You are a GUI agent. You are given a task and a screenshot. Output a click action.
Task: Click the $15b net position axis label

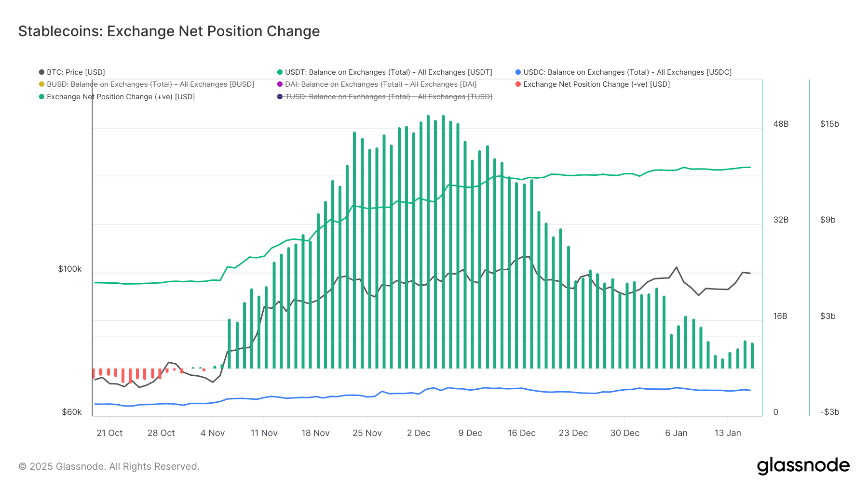point(829,124)
